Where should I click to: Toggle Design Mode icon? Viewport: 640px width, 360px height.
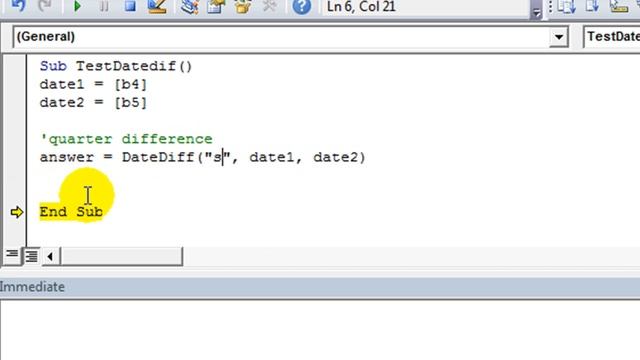click(157, 6)
